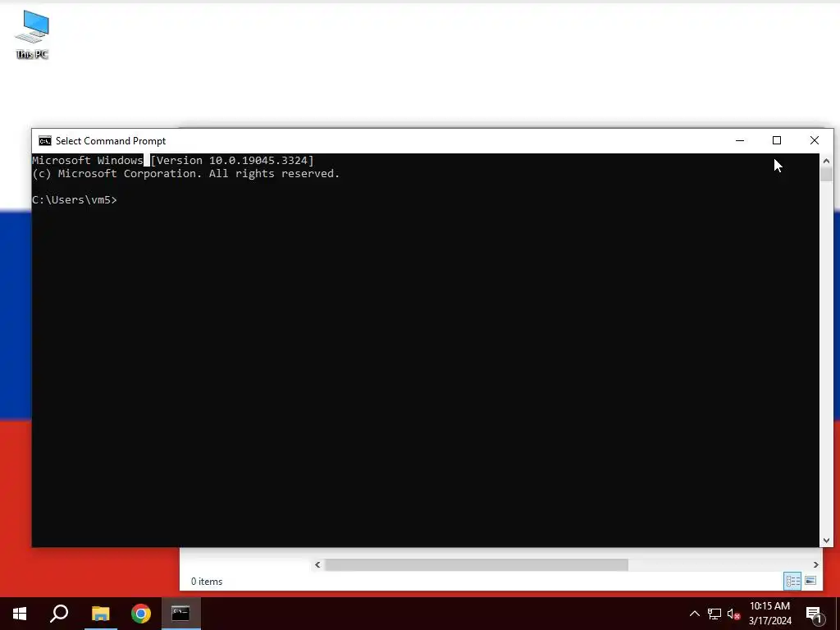Close the Command Prompt window
840x630 pixels.
pyautogui.click(x=815, y=140)
